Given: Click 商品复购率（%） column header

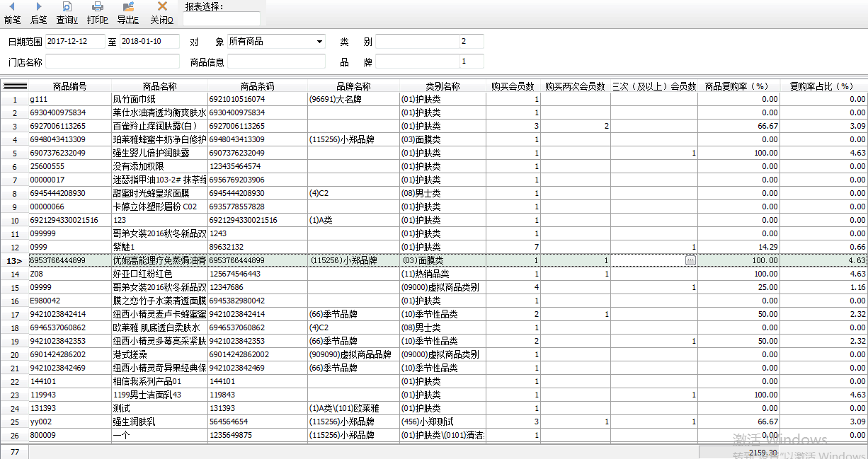Looking at the screenshot, I should pyautogui.click(x=739, y=86).
